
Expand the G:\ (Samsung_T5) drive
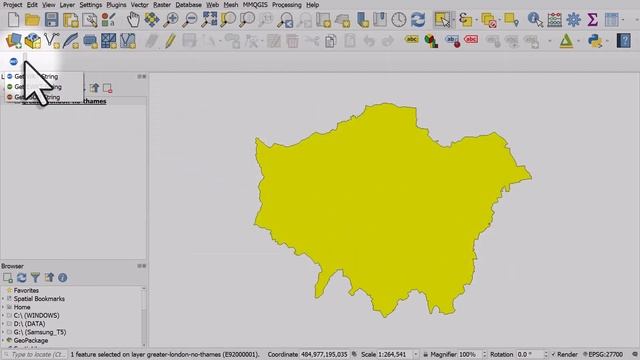point(3,332)
